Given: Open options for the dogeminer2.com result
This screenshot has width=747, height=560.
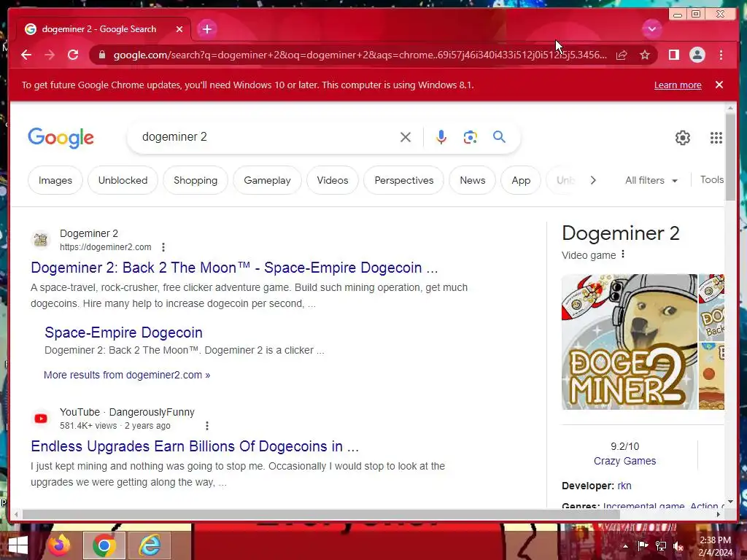Looking at the screenshot, I should click(x=163, y=247).
